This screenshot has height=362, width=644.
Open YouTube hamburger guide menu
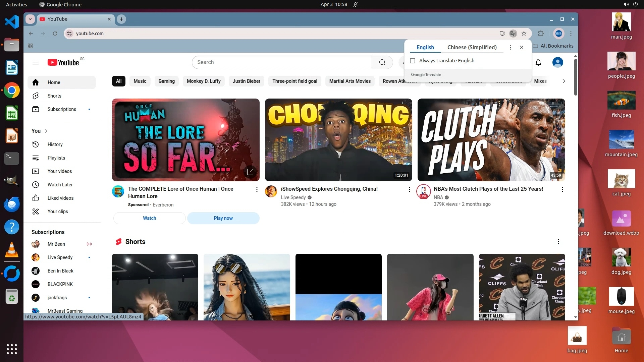36,62
